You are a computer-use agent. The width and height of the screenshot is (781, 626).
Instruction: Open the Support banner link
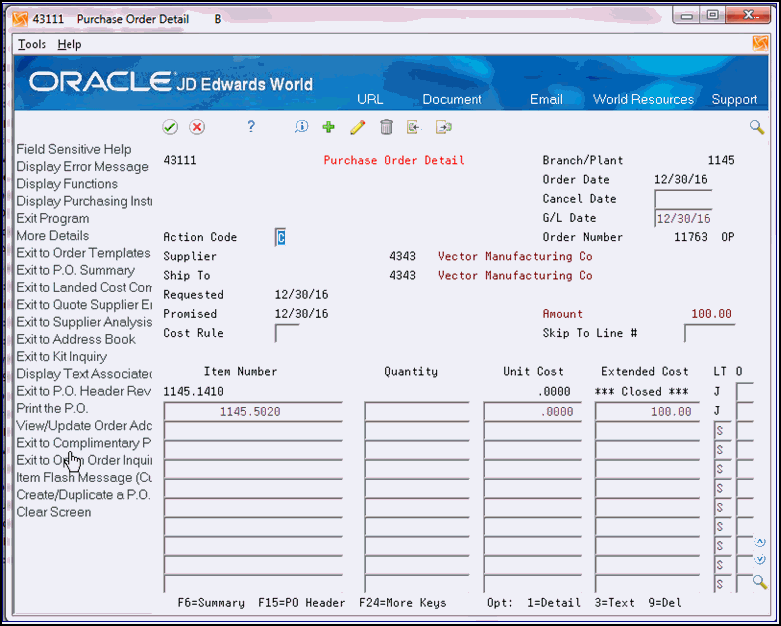coord(734,99)
